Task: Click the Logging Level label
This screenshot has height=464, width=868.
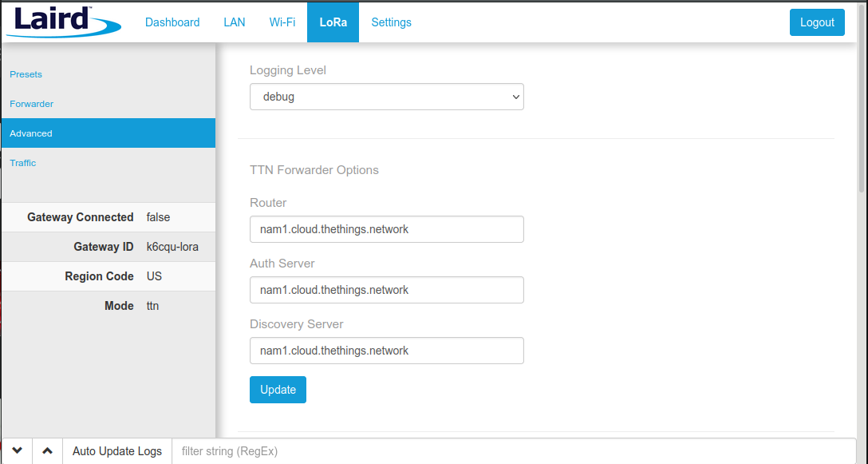Action: point(288,70)
